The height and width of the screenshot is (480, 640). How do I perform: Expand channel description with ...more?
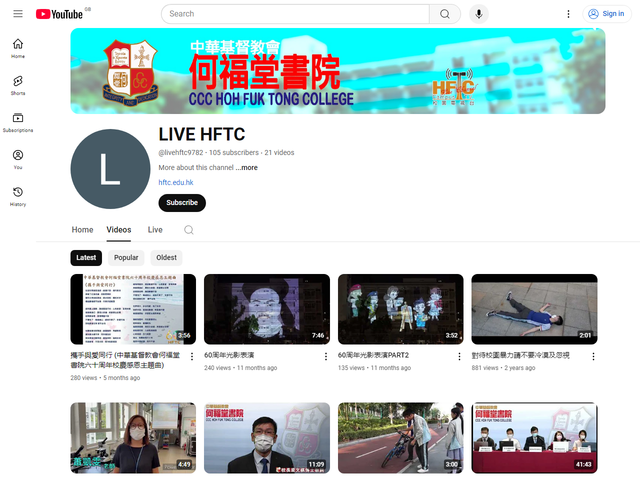[246, 168]
